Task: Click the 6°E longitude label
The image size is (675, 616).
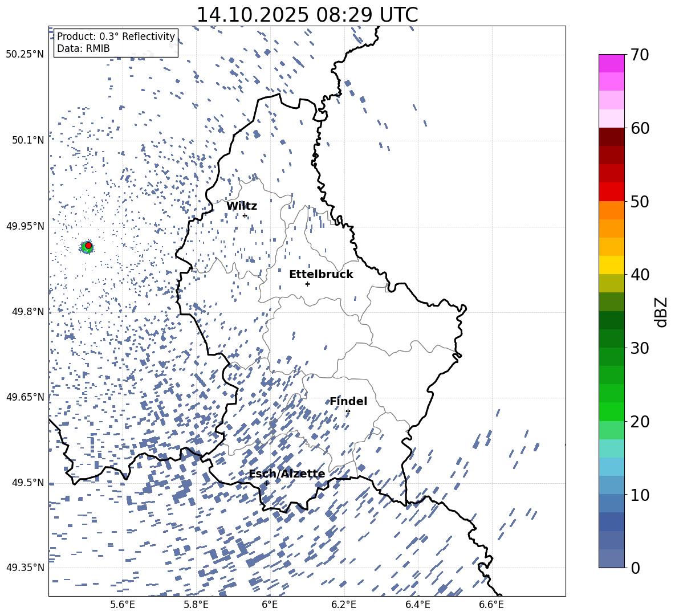Action: pos(270,605)
